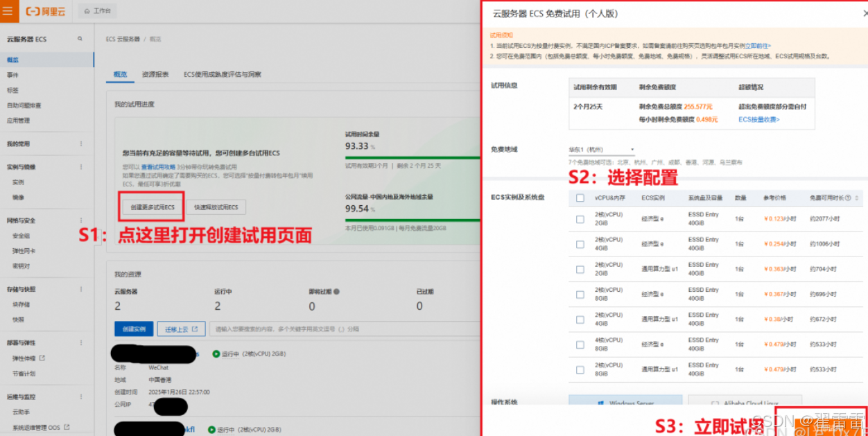Viewport: 868px width, 436px height.
Task: Click the ￥0.123/小时 price cell
Action: pos(780,219)
